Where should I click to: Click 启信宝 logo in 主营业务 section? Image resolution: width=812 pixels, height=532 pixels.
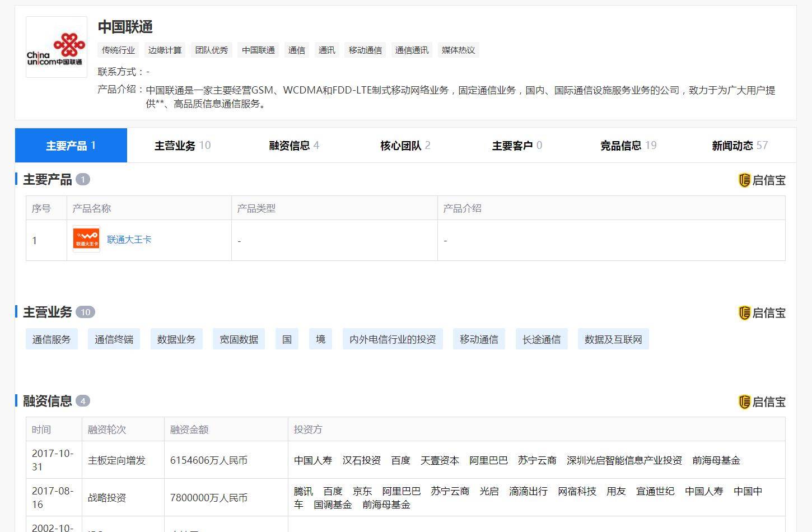(x=762, y=312)
